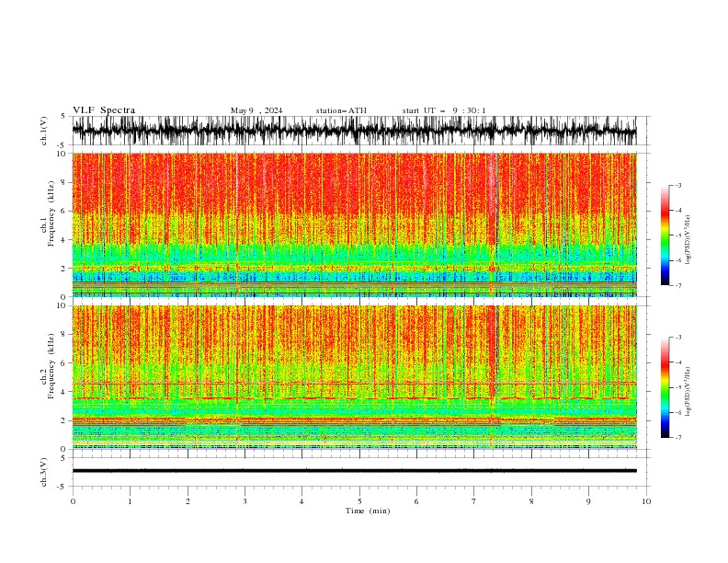Screen dimensions: 728x563
Task: Click the time axis tick label "5"
Action: coord(359,501)
